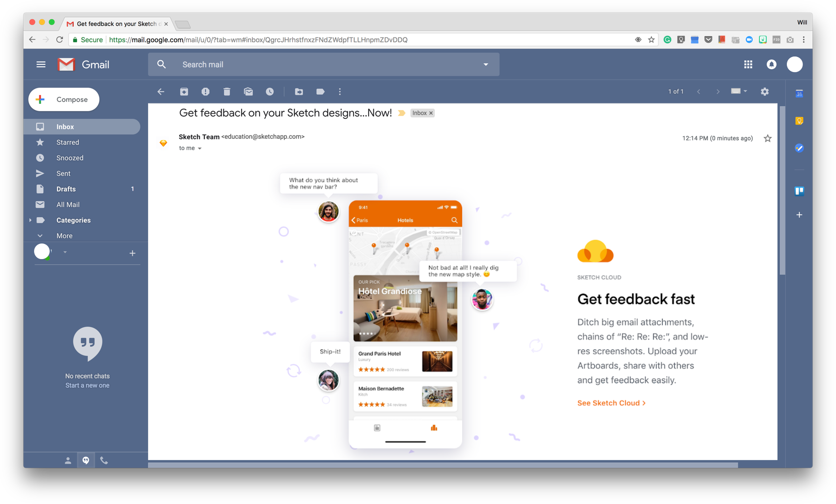Open the input tools dropdown

[x=739, y=91]
